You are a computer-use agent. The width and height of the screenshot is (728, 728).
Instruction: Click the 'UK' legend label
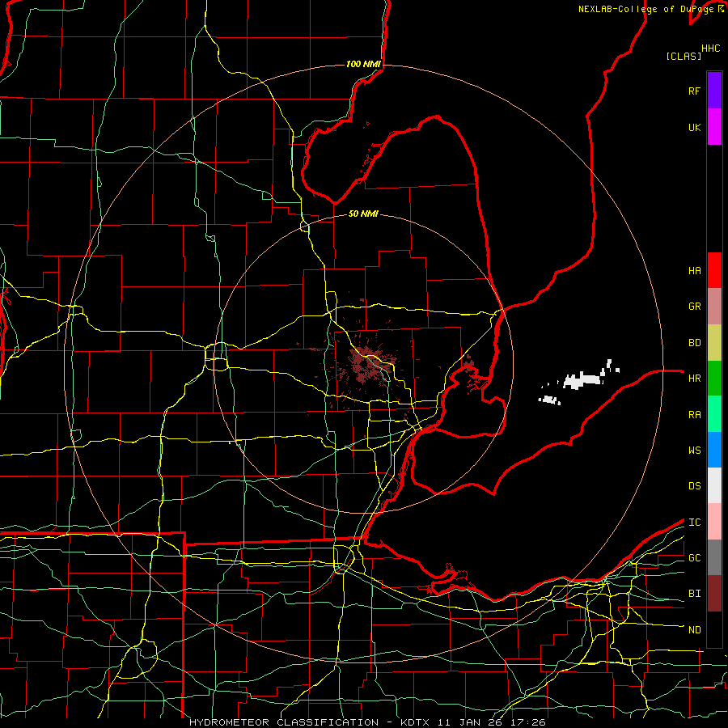694,127
